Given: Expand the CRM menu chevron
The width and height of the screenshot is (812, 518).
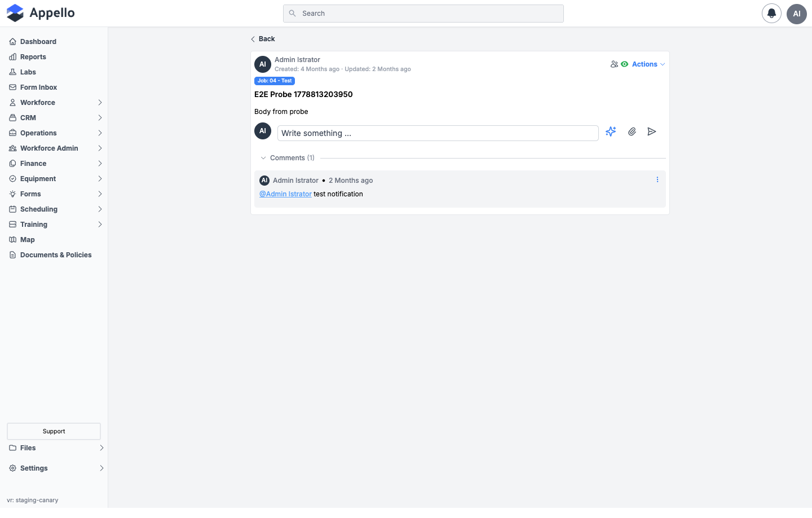Looking at the screenshot, I should (x=100, y=118).
